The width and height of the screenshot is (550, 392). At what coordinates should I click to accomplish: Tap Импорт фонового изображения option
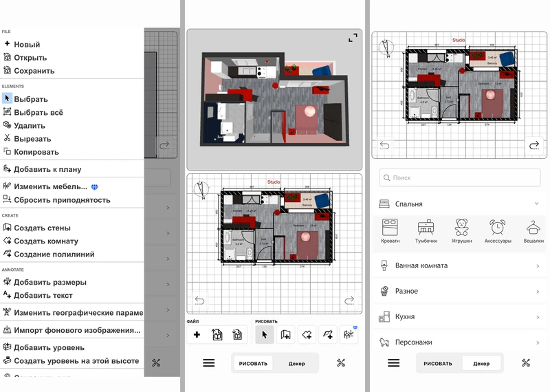click(x=76, y=330)
